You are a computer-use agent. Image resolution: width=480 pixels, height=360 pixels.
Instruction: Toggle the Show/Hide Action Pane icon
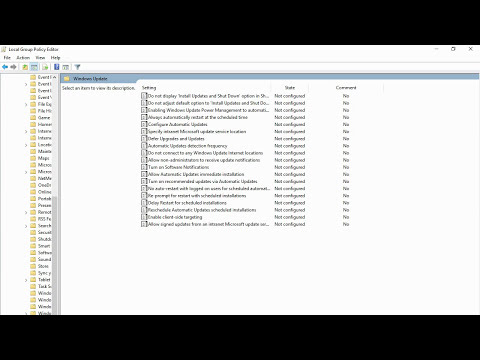coord(66,67)
